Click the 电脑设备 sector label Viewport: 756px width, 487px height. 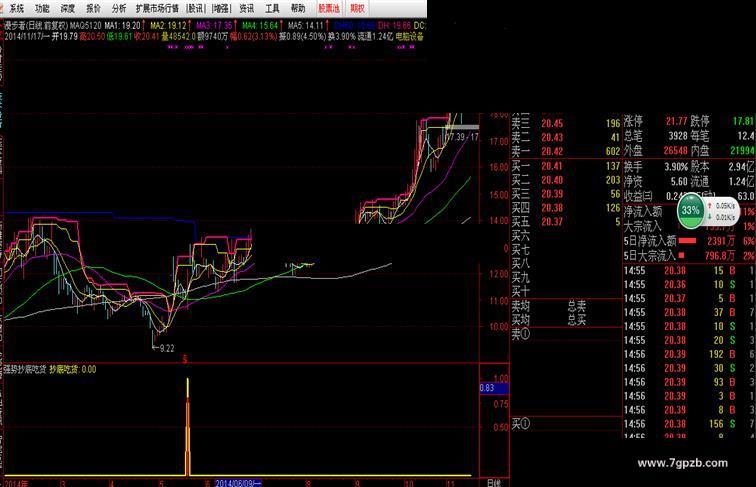tap(410, 36)
